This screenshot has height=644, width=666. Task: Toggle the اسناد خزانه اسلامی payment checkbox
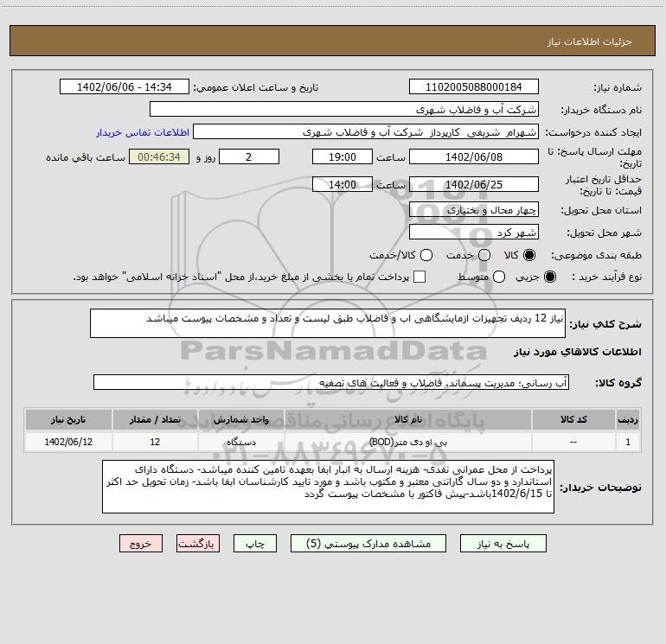(419, 277)
